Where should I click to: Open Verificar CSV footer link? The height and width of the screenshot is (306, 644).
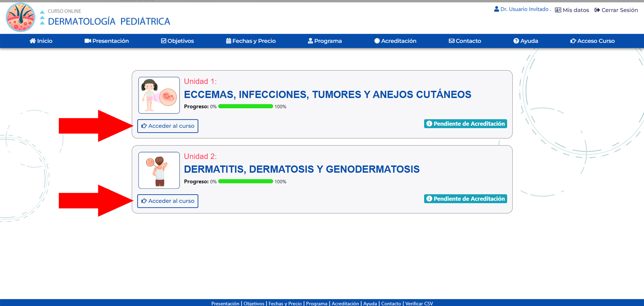point(419,304)
